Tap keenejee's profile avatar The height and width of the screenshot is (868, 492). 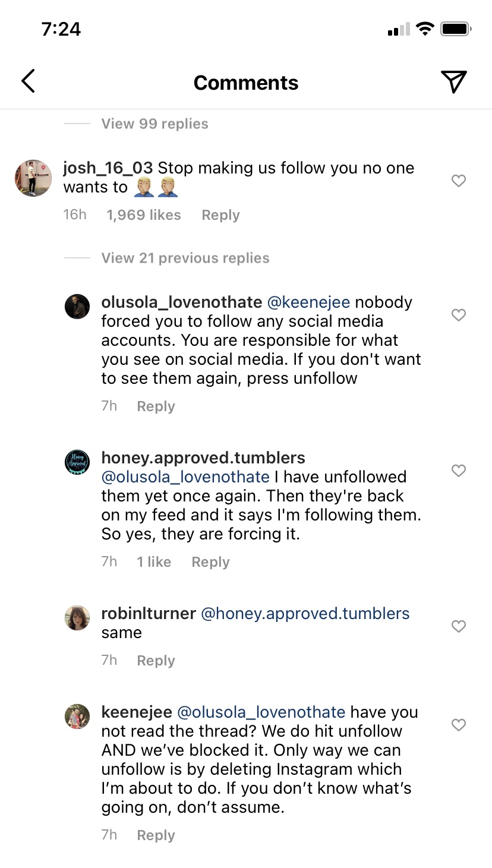[77, 717]
